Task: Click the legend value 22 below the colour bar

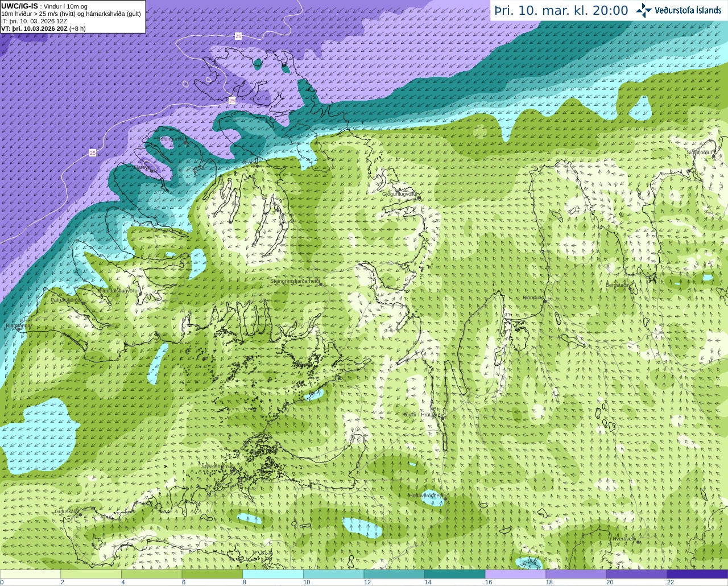Action: [x=671, y=582]
